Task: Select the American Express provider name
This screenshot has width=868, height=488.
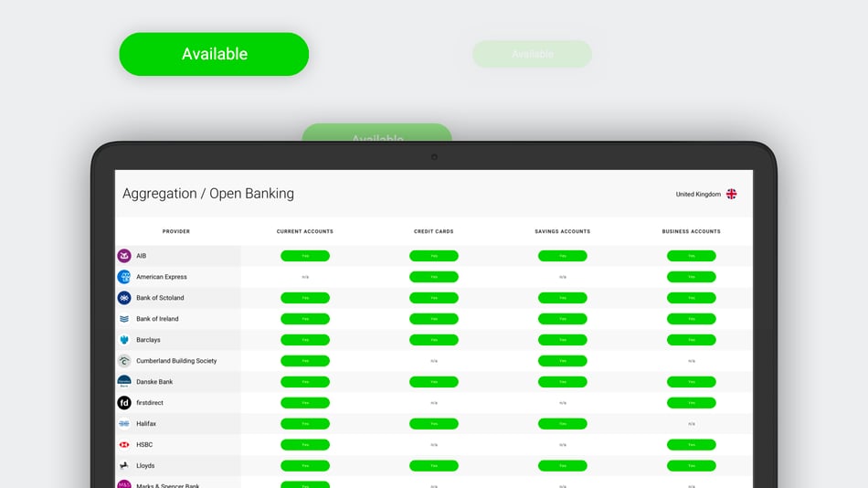Action: point(162,277)
